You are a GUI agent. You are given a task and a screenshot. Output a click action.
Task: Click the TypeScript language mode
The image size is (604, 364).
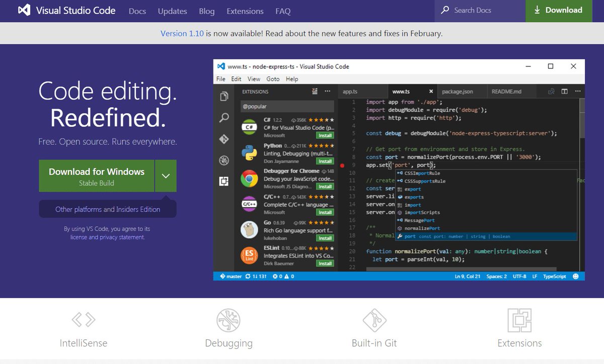pyautogui.click(x=554, y=277)
